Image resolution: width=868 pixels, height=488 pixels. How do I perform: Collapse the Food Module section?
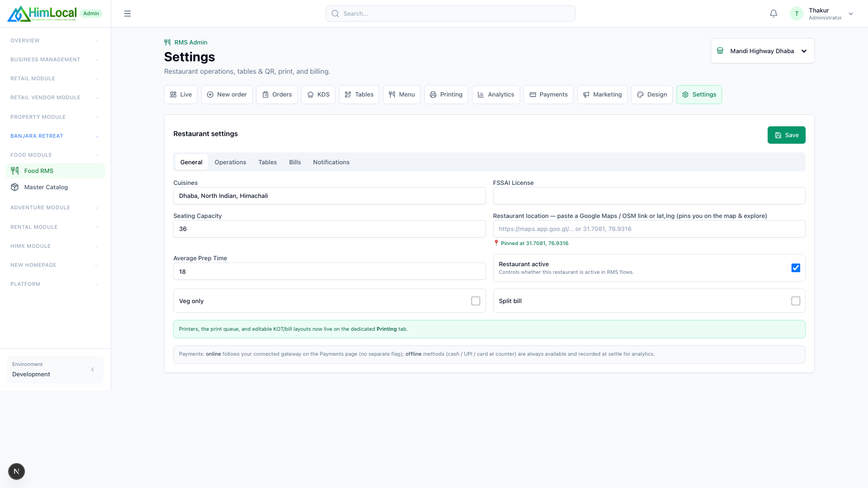tap(55, 155)
